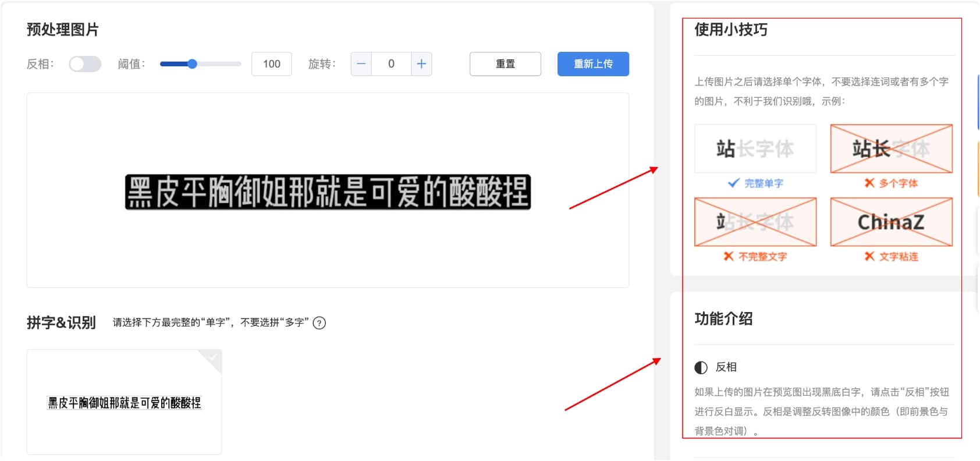Click the 拼字&识别 heading

point(61,322)
